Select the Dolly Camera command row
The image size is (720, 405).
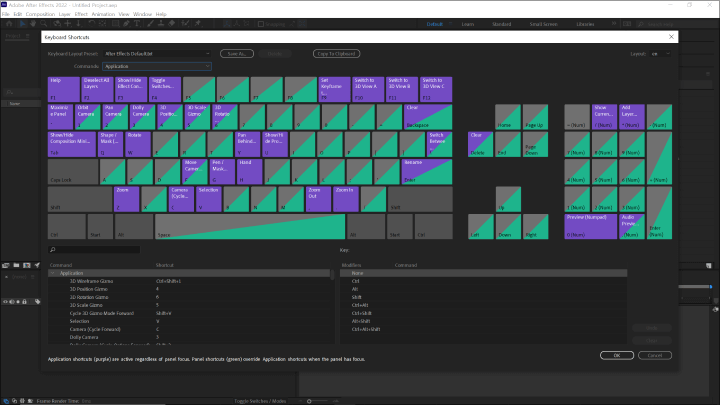tap(190, 337)
